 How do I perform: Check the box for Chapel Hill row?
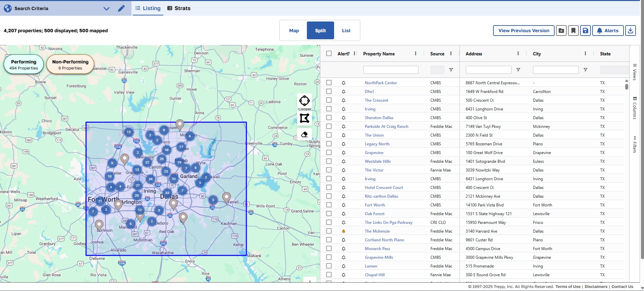click(329, 275)
